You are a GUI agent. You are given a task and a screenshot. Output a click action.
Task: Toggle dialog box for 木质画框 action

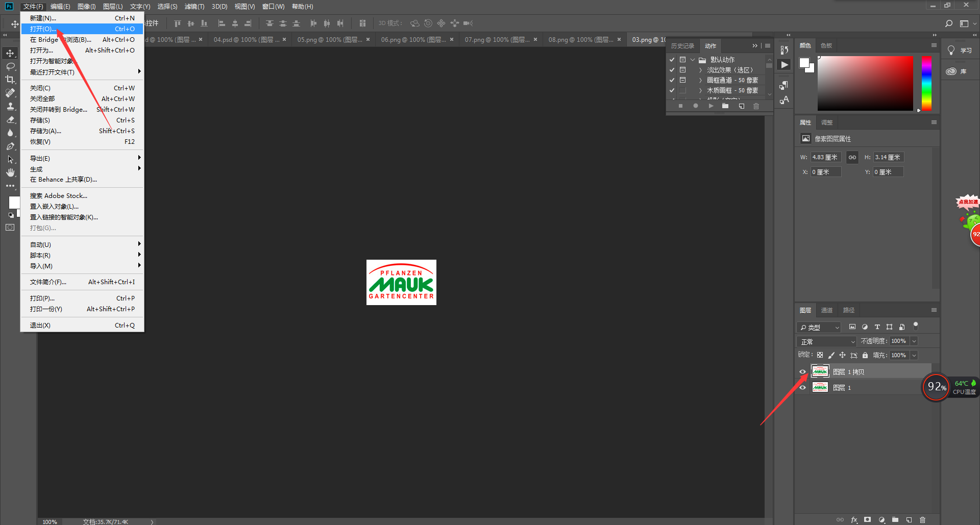(682, 90)
